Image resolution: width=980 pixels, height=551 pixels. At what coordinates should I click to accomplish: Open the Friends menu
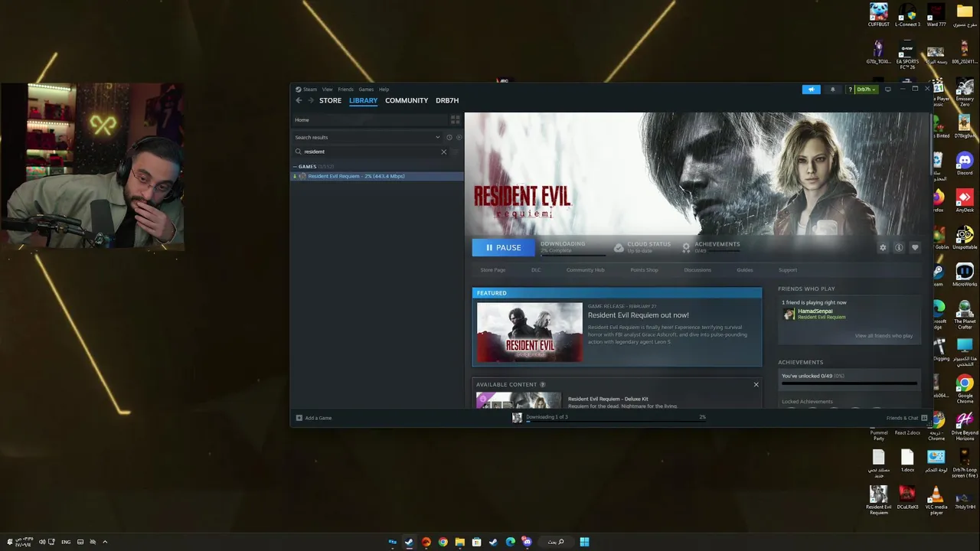point(345,90)
